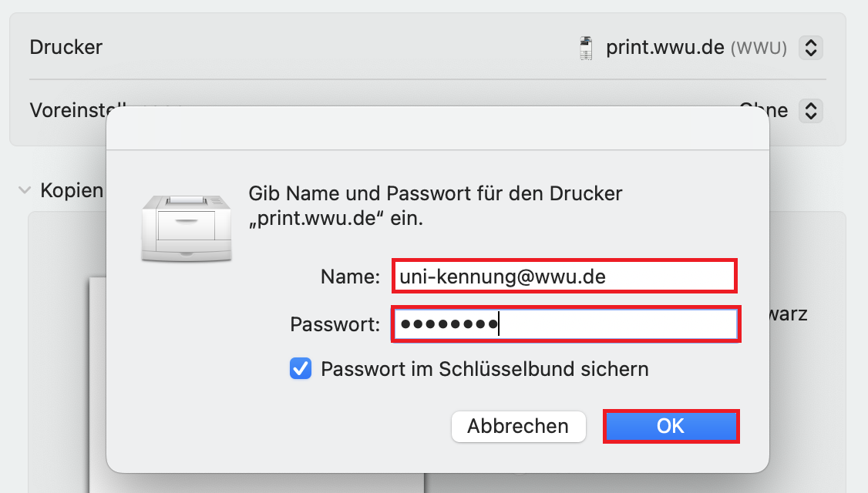
Task: Uncheck the Passwort im Schlüsselbund sichern checkbox
Action: (x=300, y=369)
